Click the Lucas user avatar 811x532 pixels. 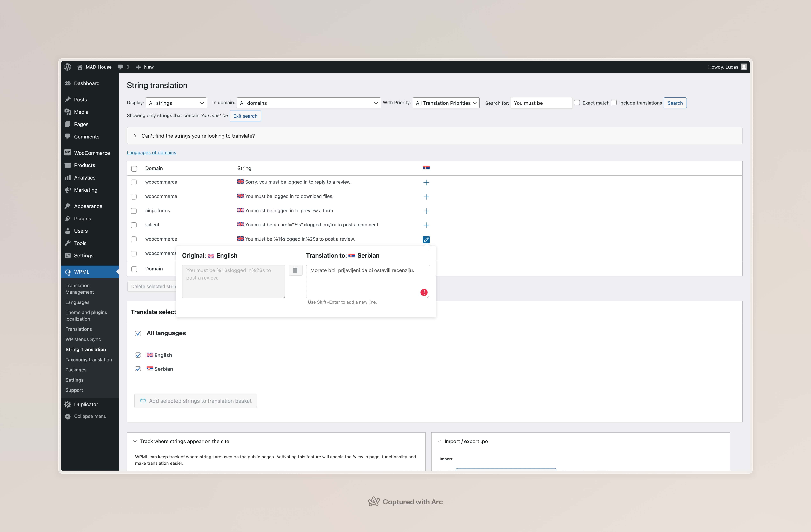[744, 67]
